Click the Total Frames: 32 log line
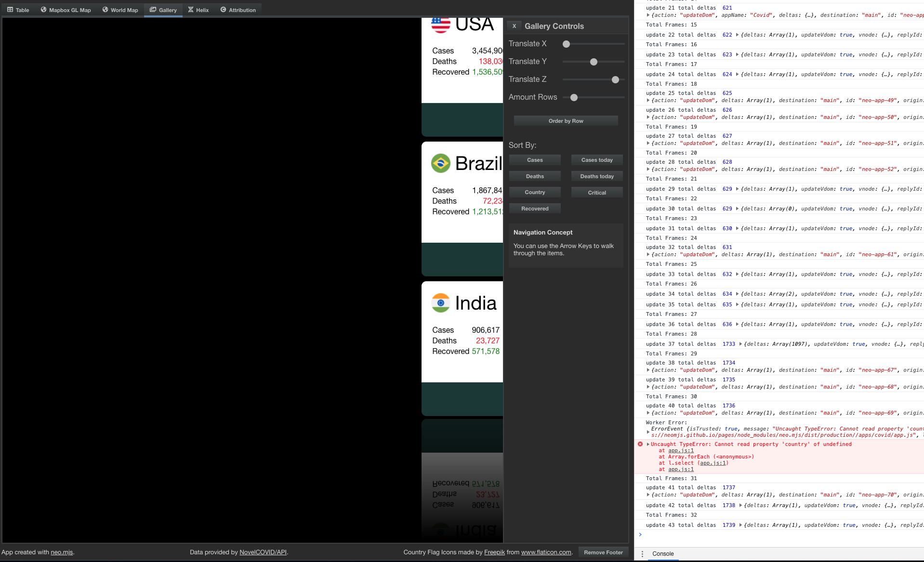The height and width of the screenshot is (562, 924). [671, 515]
